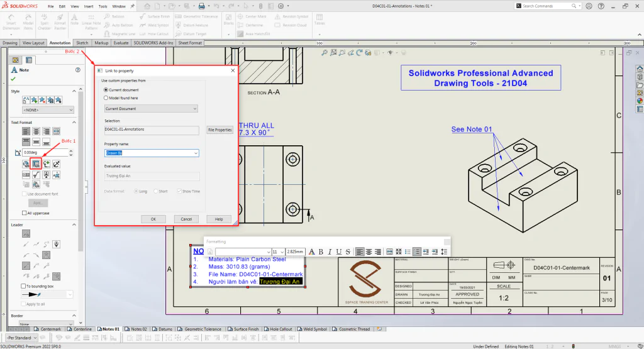Toggle Bold in Formatting toolbar
644x349 pixels.
click(321, 252)
